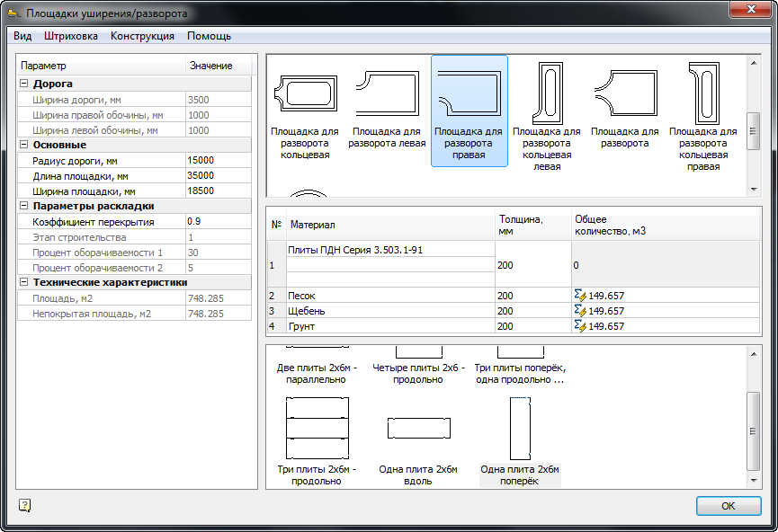Pick the Три плиты поперёк, одна продольно pattern
This screenshot has width=778, height=532.
click(x=520, y=366)
